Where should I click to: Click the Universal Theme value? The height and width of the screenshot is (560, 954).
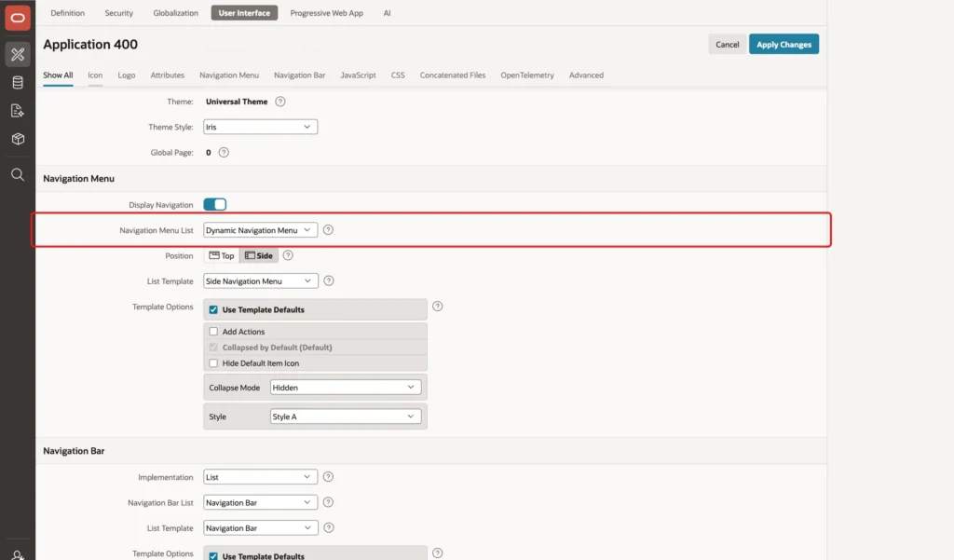tap(237, 102)
